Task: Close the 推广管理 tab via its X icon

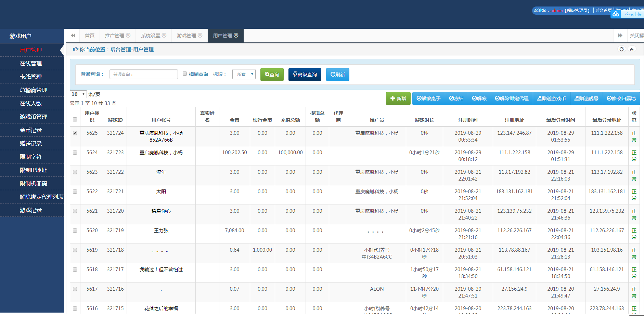Action: coord(128,35)
